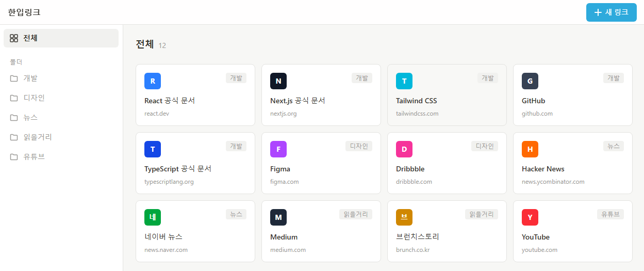
Task: Open the 유튜브 folder label in sidebar
Action: [34, 157]
